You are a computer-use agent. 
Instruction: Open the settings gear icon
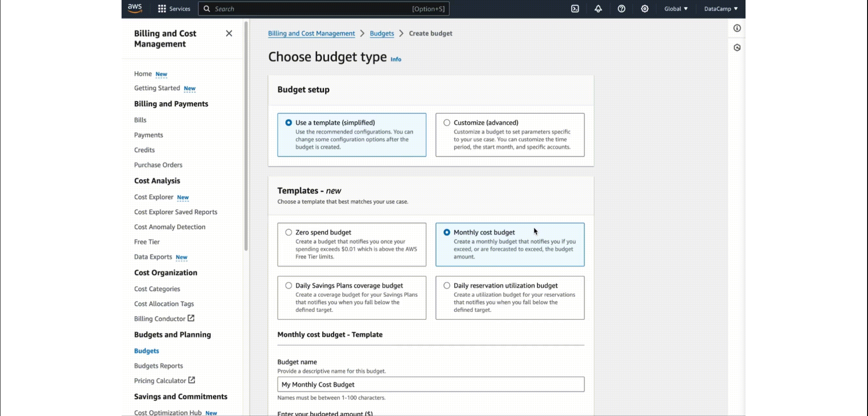pyautogui.click(x=645, y=9)
